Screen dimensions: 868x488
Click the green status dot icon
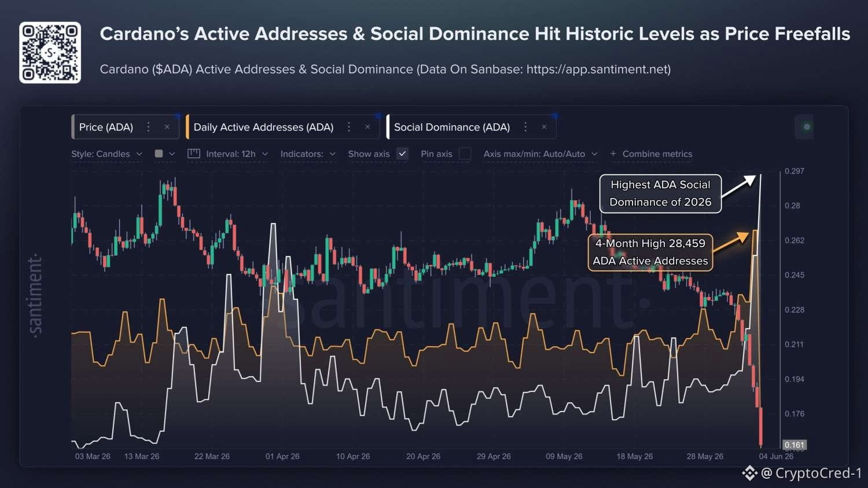click(807, 127)
